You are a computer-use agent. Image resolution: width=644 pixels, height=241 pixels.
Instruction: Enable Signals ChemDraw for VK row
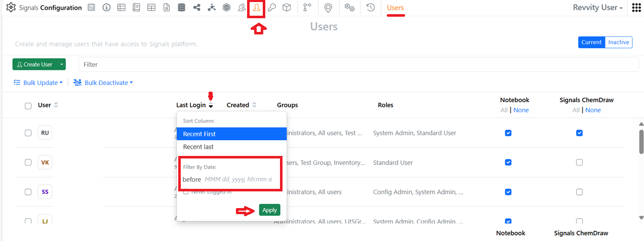click(x=580, y=163)
